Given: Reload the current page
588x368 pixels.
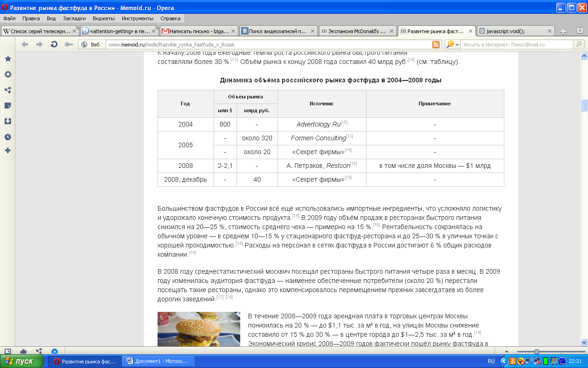Looking at the screenshot, I should tap(54, 44).
